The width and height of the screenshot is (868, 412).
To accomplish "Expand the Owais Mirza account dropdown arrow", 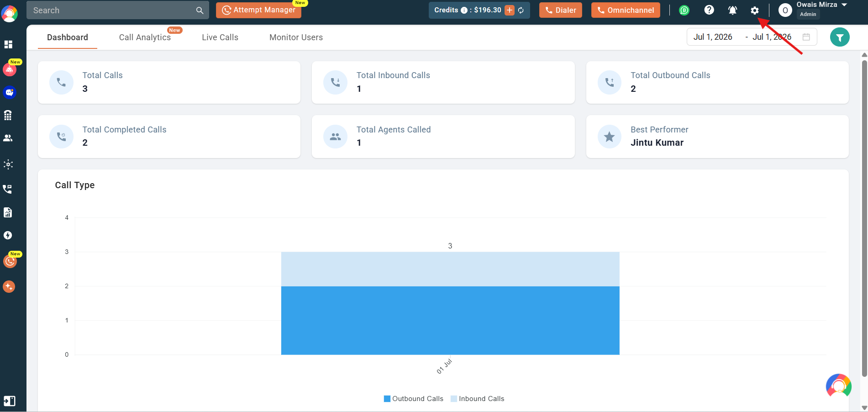I will tap(844, 5).
